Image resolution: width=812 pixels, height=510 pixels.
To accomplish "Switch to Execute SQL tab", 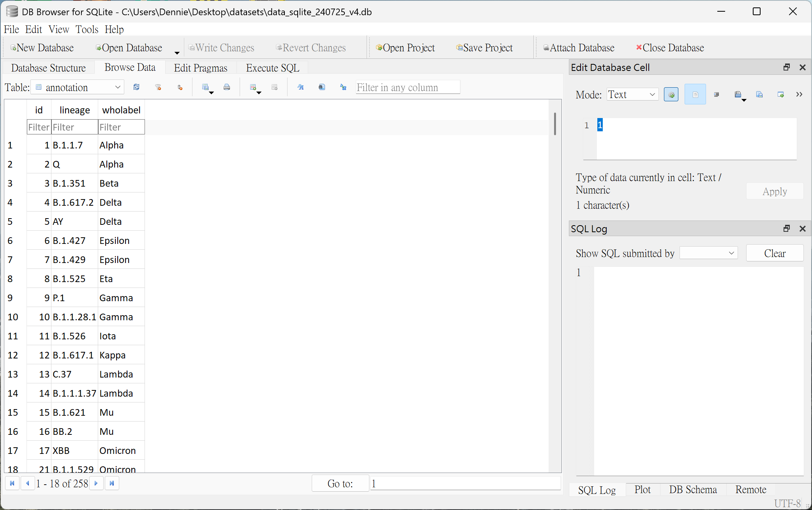I will click(272, 68).
